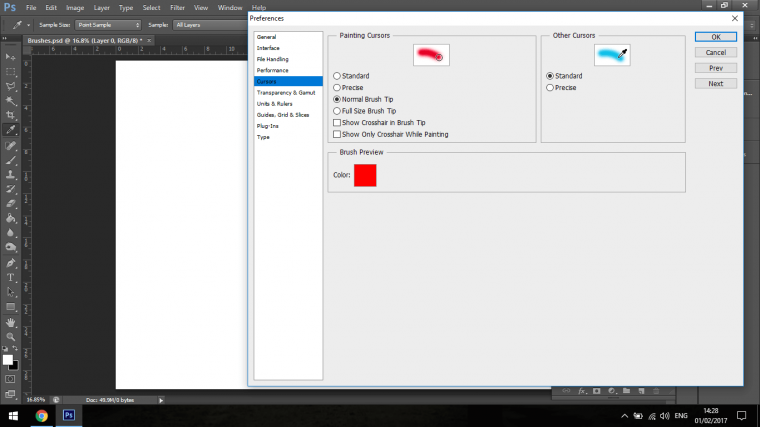Open the Sample All Layers dropdown
Screen dimensions: 760x427
pos(211,25)
